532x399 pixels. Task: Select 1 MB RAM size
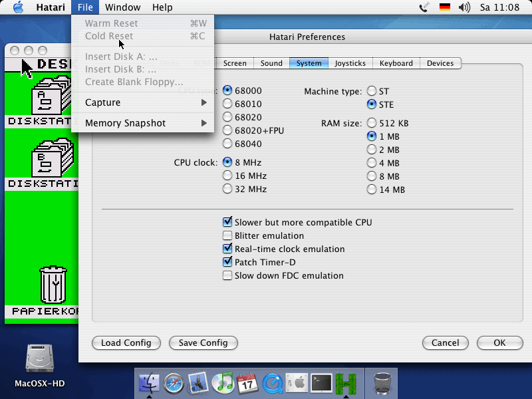point(383,136)
